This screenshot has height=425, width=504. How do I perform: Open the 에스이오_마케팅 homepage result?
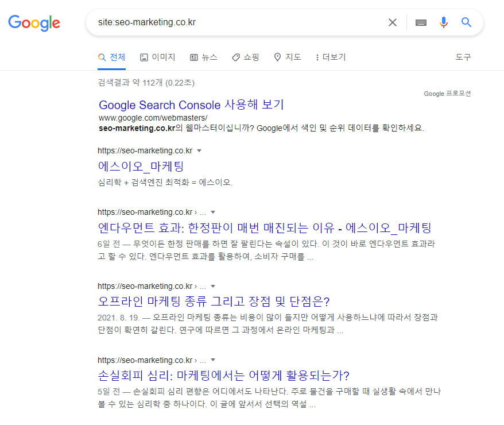pos(141,166)
